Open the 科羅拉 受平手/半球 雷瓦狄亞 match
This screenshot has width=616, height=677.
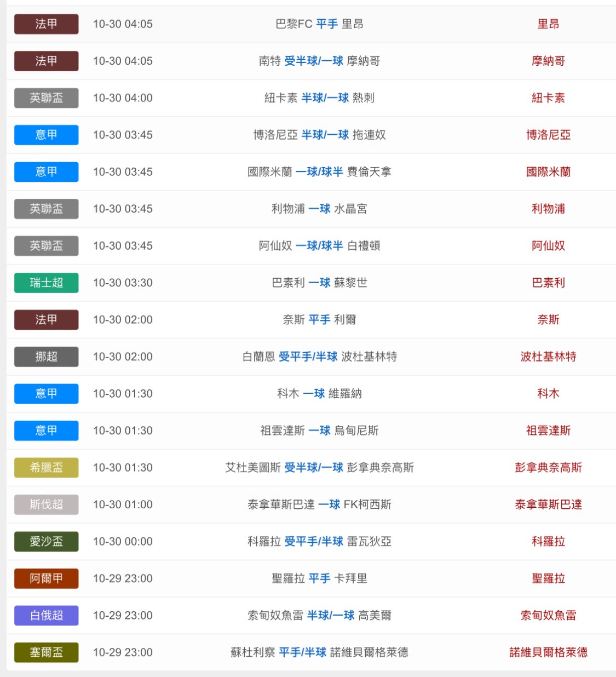pos(319,541)
